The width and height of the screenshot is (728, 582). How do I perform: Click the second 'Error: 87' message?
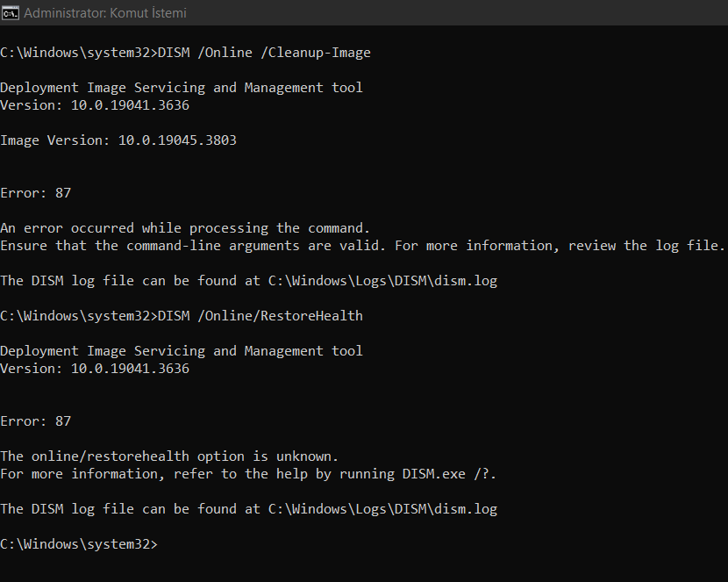[x=35, y=421]
